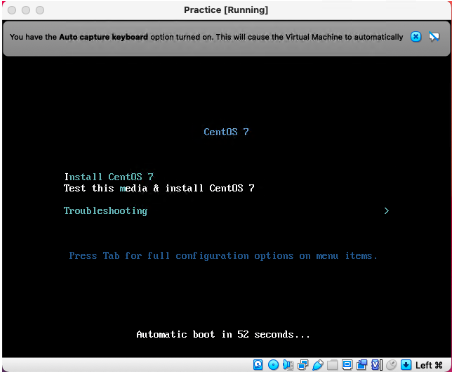Toggle the mouse integration status icon
Screen dimensions: 456x375
pyautogui.click(x=392, y=365)
